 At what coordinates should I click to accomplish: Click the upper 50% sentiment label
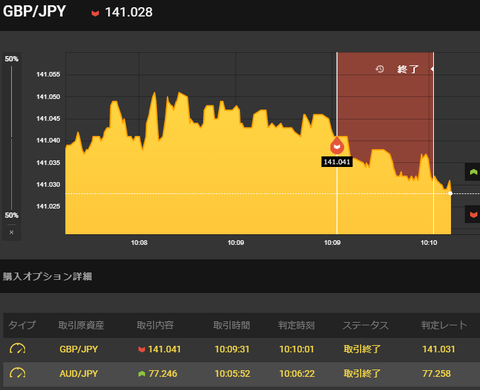coord(12,59)
